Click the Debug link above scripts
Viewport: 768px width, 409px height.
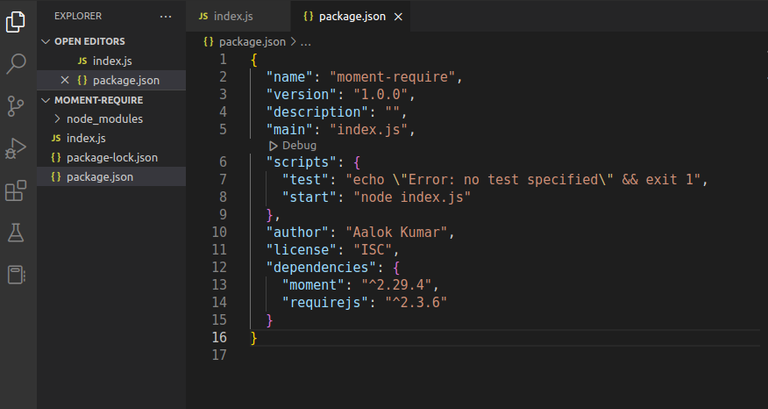(x=298, y=145)
